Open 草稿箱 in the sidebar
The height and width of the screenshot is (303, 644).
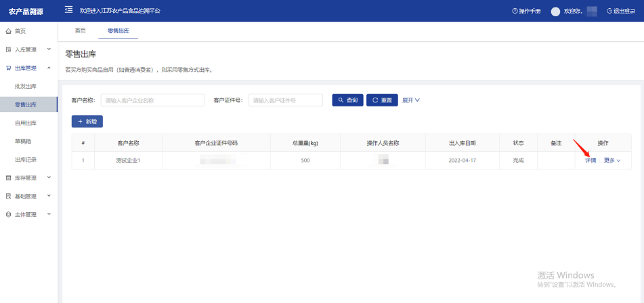[24, 141]
